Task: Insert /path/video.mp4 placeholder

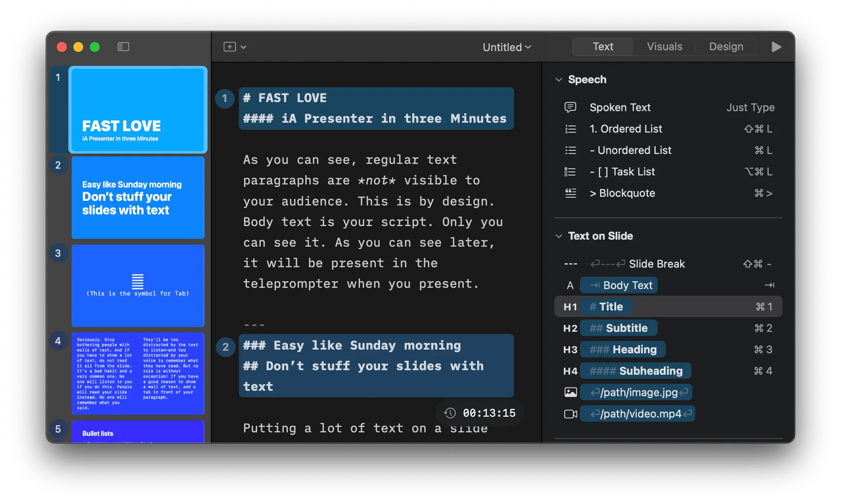Action: coord(638,414)
